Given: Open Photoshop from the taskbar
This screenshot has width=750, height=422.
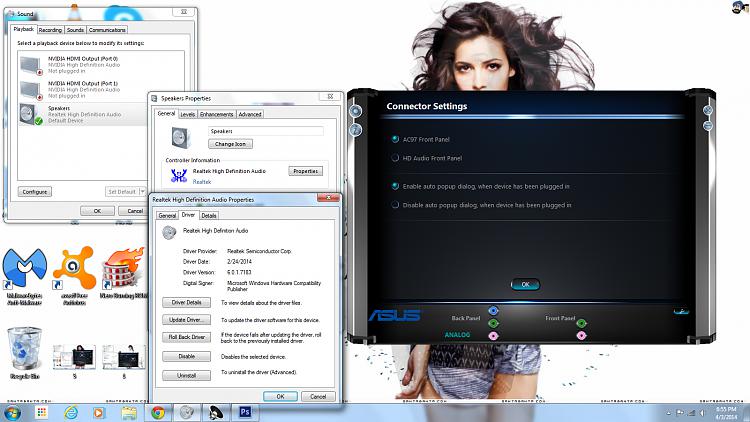Looking at the screenshot, I should [245, 412].
